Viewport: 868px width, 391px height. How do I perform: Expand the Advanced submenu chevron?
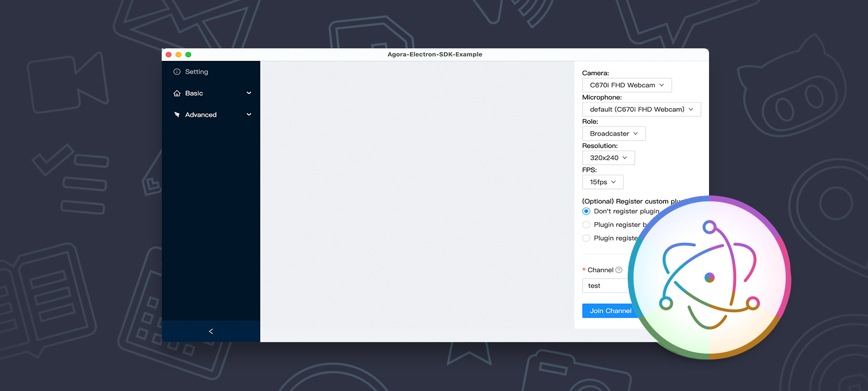[249, 115]
